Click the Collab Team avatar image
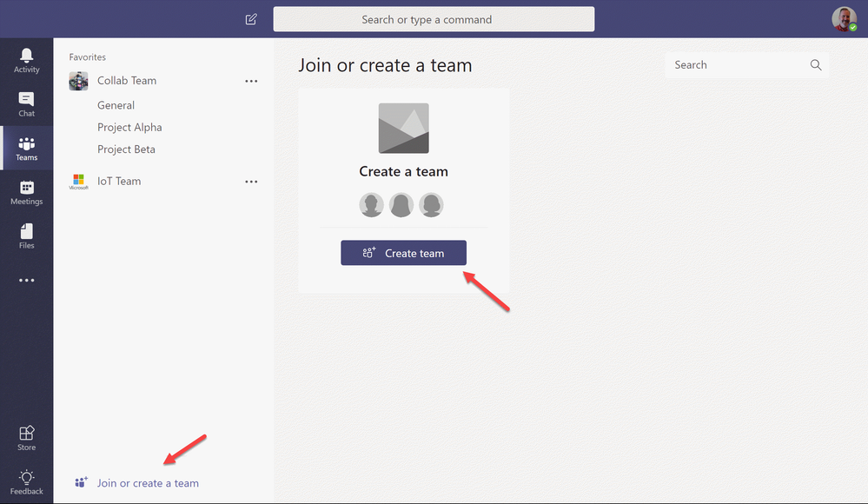 coord(78,81)
